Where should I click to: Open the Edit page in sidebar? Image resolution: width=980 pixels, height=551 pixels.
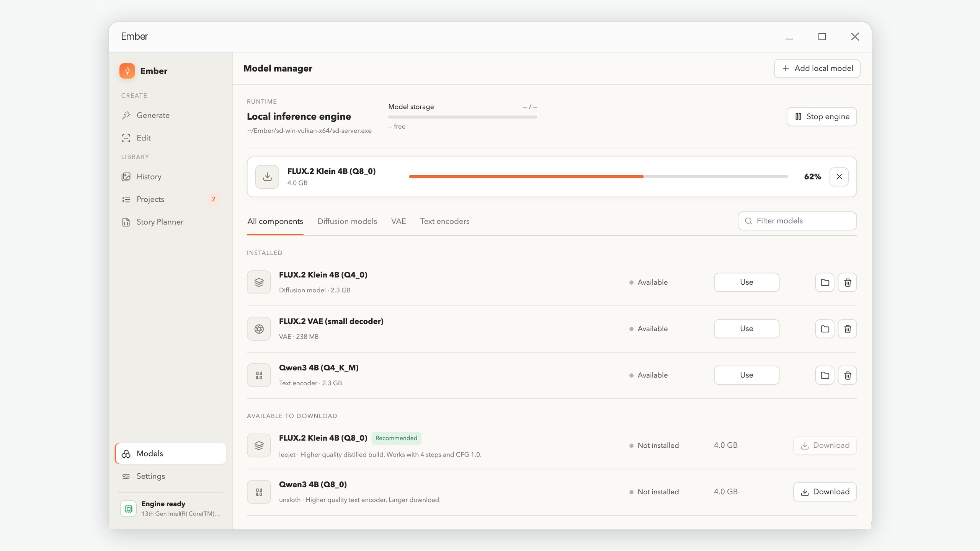tap(170, 138)
